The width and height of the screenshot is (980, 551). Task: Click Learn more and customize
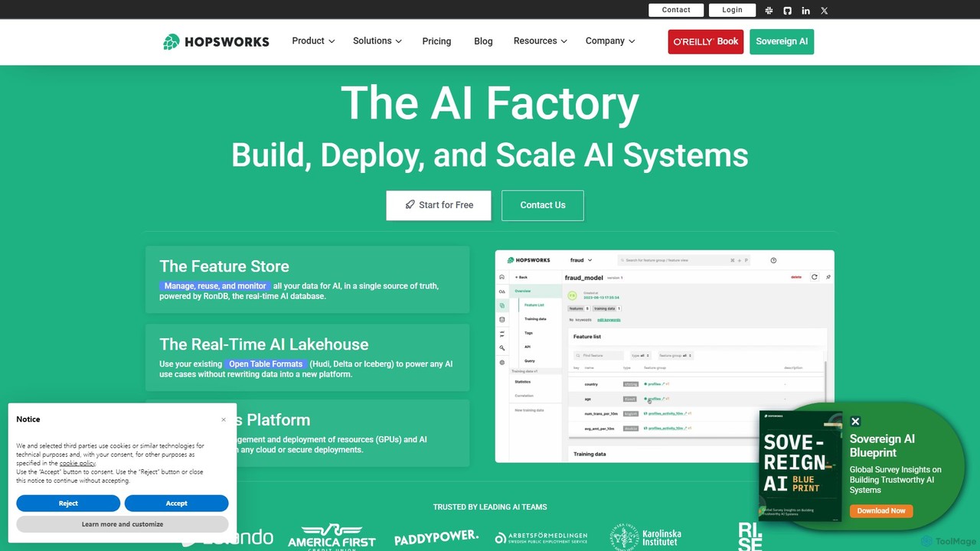click(122, 524)
